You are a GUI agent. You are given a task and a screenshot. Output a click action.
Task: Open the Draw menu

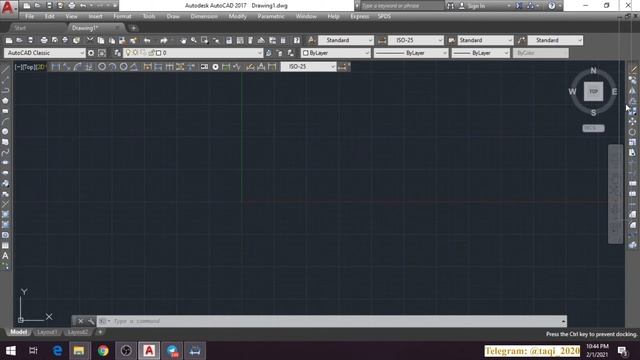(x=173, y=16)
